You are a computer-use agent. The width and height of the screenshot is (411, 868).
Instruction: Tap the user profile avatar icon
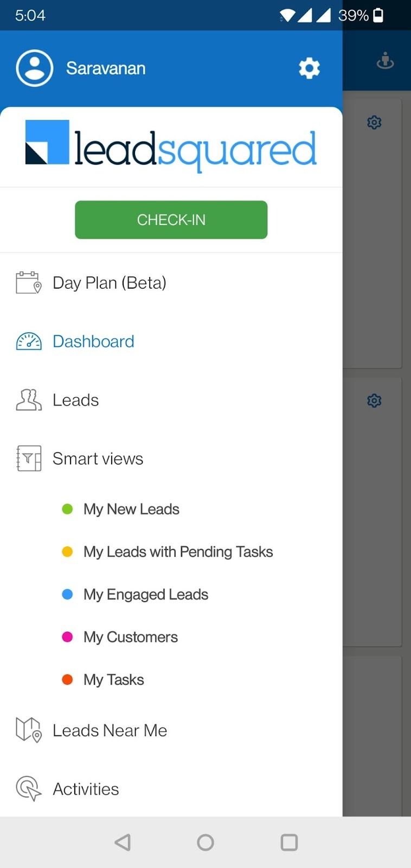35,68
